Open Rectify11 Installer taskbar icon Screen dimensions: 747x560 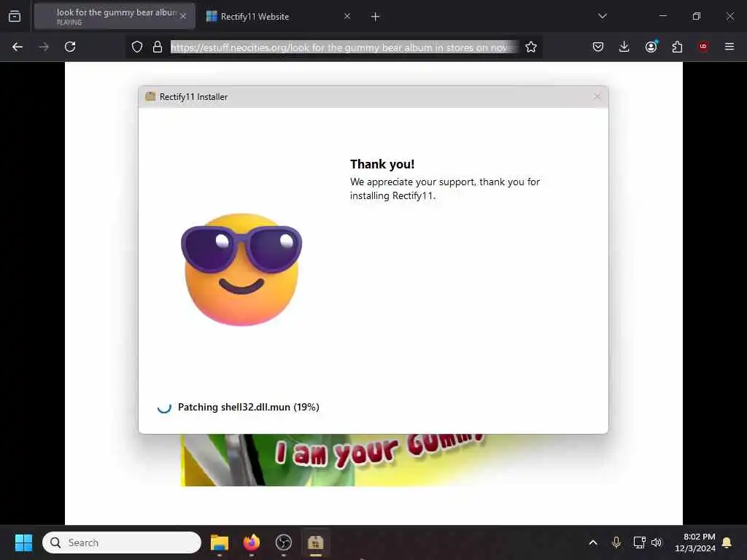coord(315,542)
